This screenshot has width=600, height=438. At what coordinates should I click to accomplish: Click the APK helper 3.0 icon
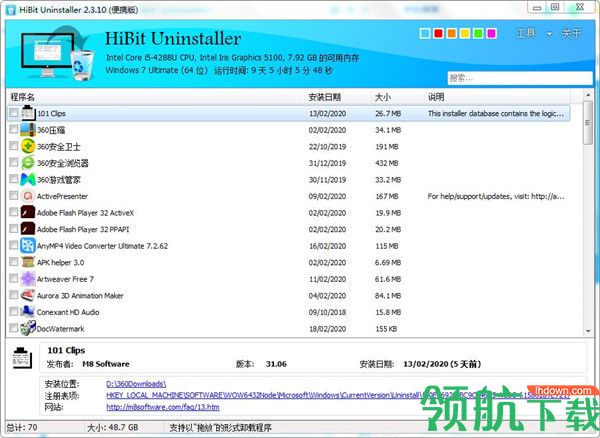coord(28,262)
